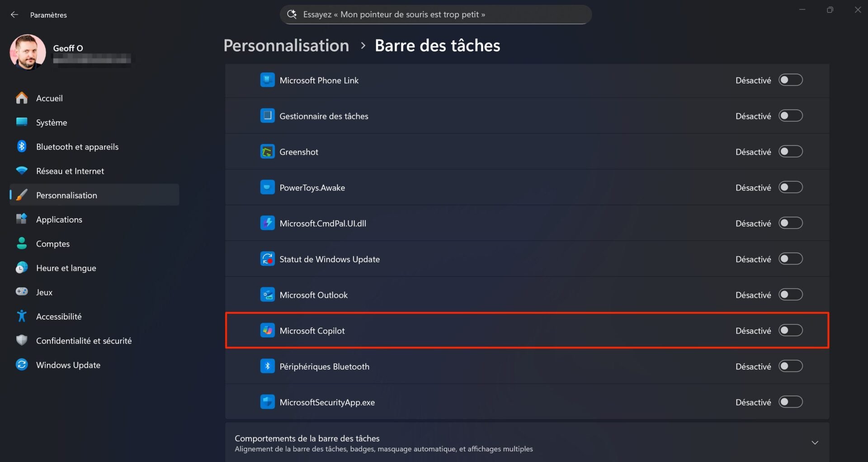
Task: Click the MicrosoftSecurityApp.exe icon
Action: [x=268, y=401]
